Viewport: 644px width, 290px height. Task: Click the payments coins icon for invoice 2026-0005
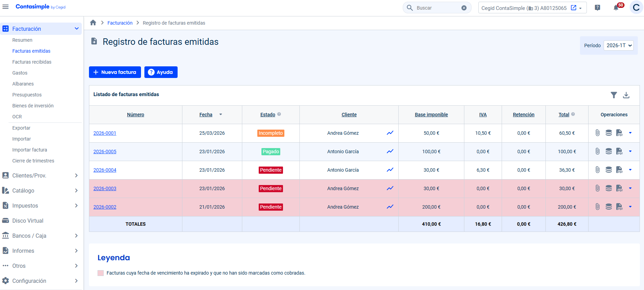608,151
